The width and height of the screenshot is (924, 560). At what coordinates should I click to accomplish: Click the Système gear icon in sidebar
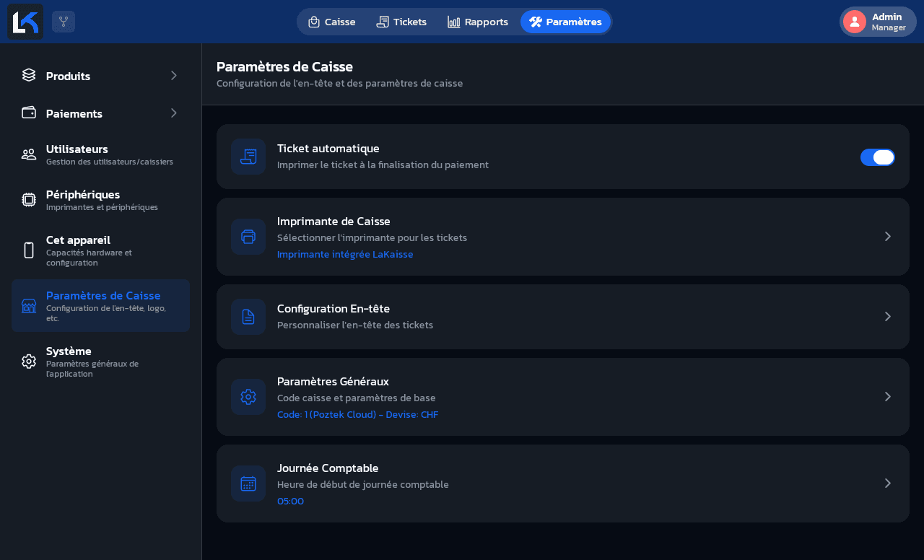(29, 362)
